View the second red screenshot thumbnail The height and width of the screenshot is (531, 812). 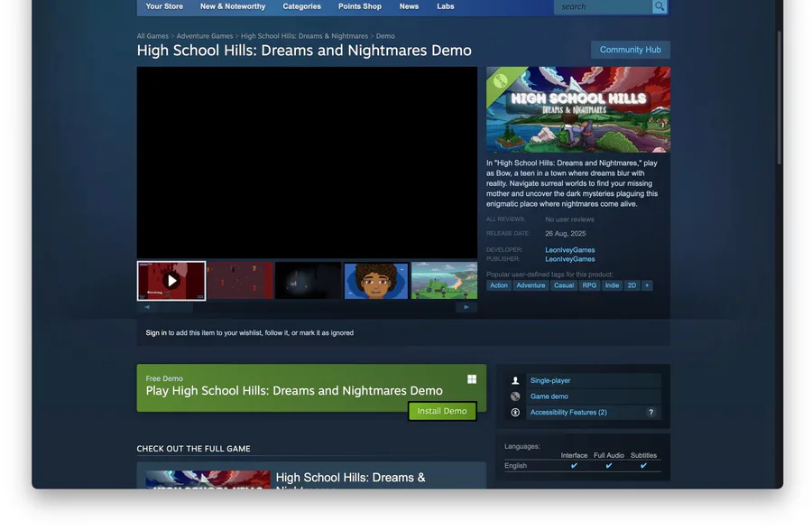pos(240,281)
